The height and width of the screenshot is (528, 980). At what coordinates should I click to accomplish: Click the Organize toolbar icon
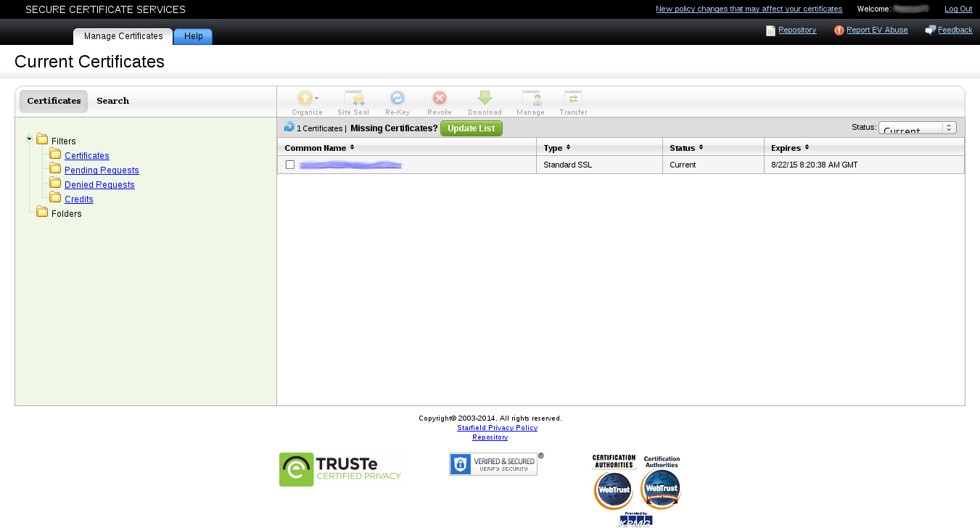[x=307, y=99]
